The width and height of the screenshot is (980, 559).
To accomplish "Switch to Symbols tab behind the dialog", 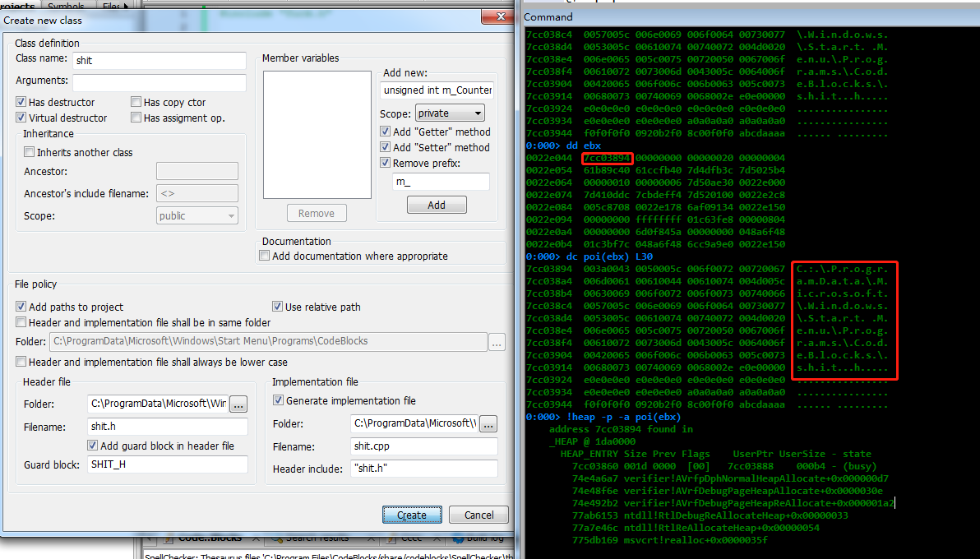I will click(x=66, y=6).
